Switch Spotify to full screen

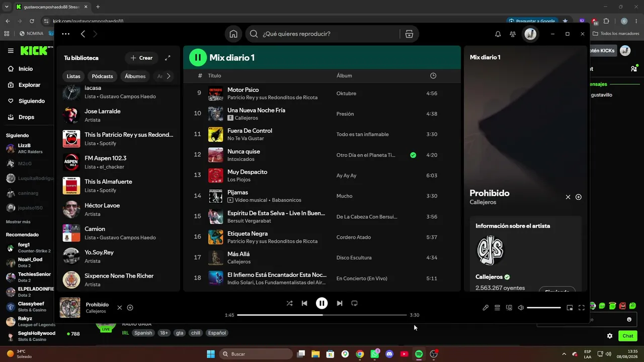point(582,308)
